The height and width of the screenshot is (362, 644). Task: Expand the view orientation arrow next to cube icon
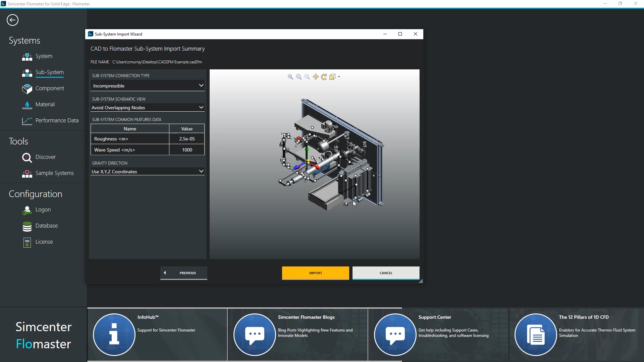(339, 77)
